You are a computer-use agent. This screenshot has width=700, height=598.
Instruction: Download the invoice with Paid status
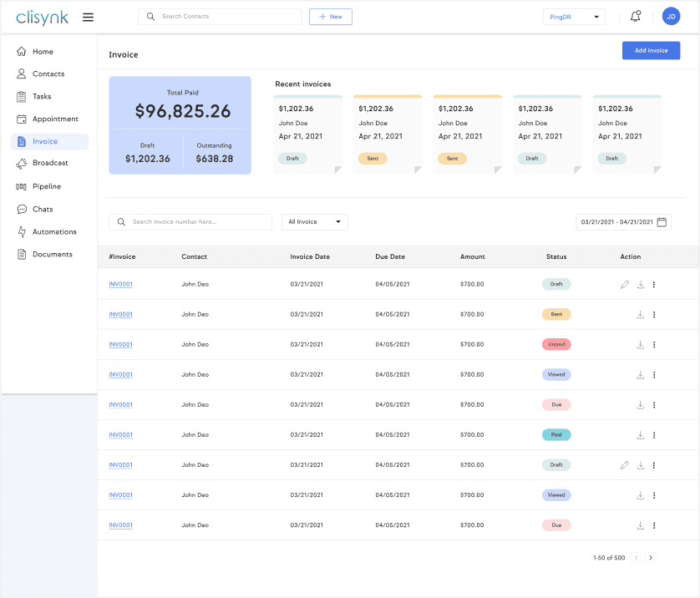pos(640,435)
